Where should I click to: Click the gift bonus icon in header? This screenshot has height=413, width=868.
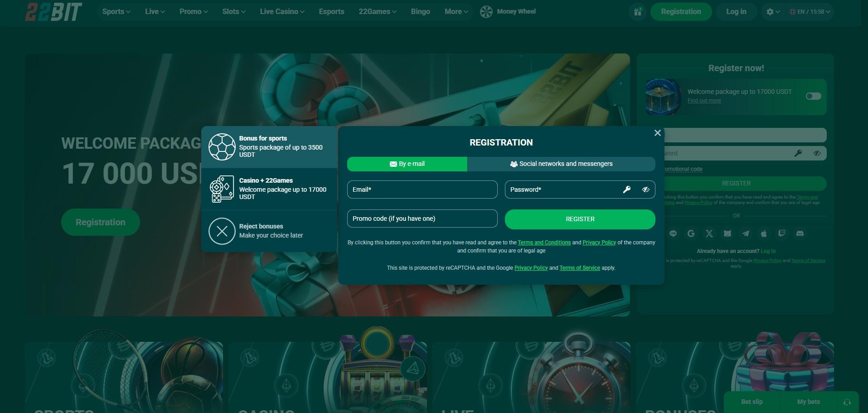pos(638,12)
